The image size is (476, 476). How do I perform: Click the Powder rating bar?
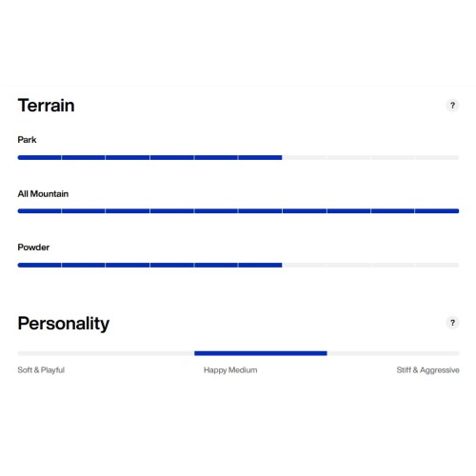(238, 265)
